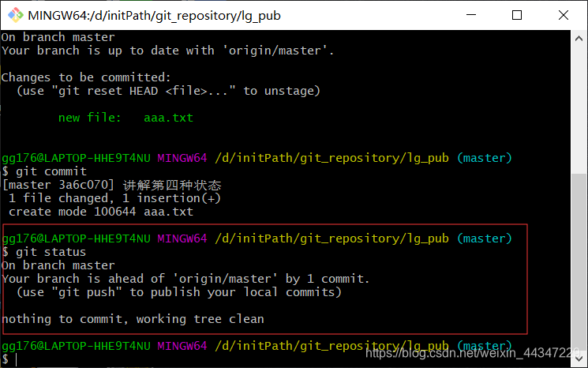The image size is (588, 368).
Task: Click 'Changes to be committed:' line
Action: coord(86,77)
